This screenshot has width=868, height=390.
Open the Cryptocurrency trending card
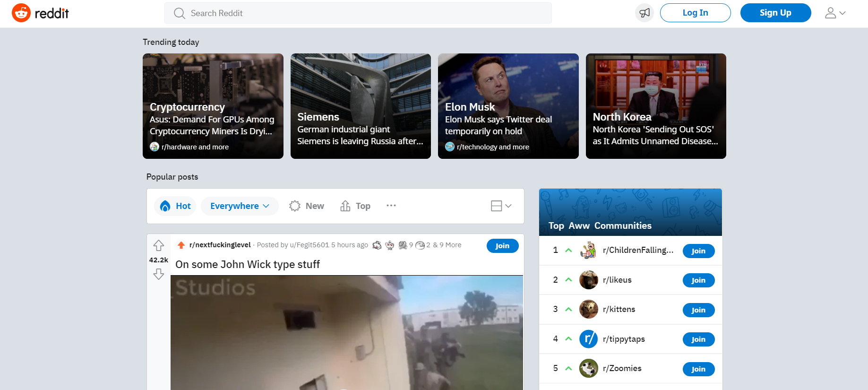[x=213, y=106]
